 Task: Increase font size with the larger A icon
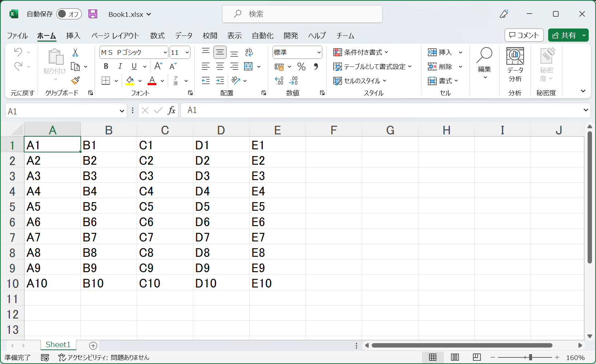[x=159, y=66]
